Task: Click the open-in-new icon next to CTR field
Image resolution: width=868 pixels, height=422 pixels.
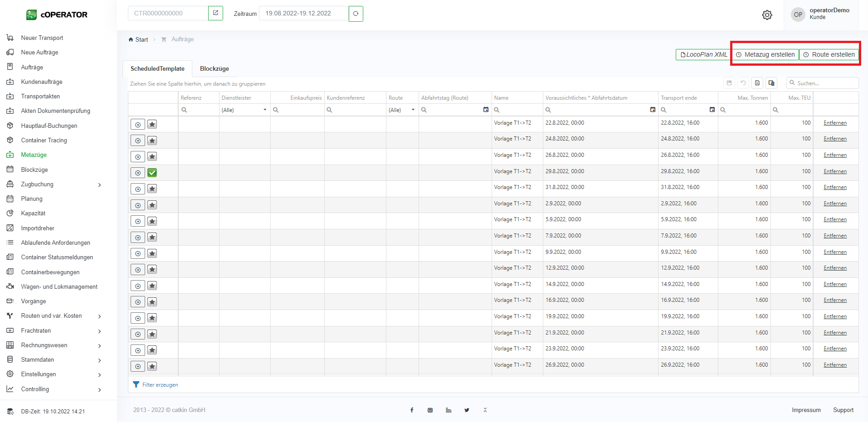Action: coord(215,13)
